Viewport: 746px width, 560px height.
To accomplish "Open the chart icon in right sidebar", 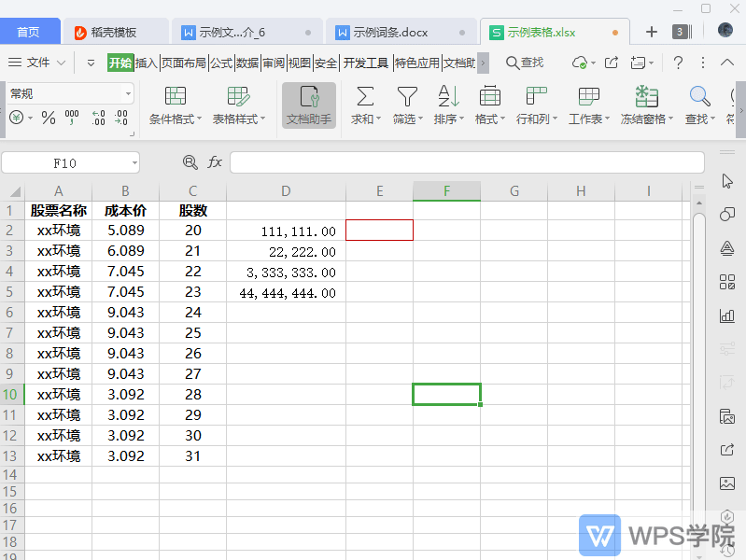I will [x=727, y=315].
